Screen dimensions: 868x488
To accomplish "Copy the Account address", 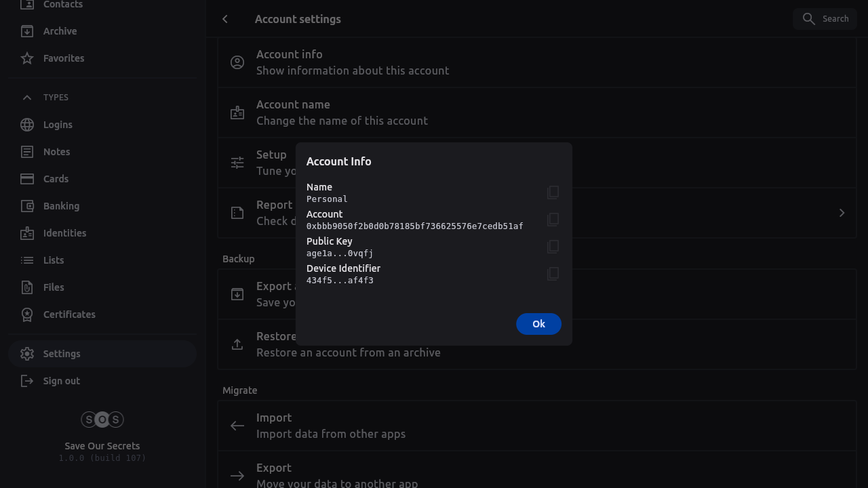I will tap(553, 220).
